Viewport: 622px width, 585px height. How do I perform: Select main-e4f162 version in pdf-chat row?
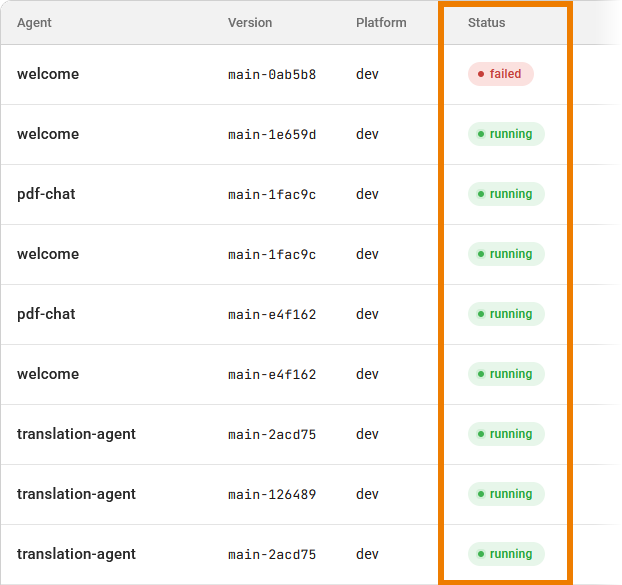click(272, 315)
